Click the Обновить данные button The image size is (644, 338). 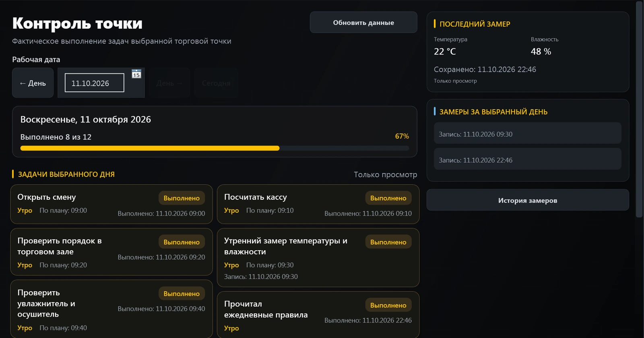point(363,23)
